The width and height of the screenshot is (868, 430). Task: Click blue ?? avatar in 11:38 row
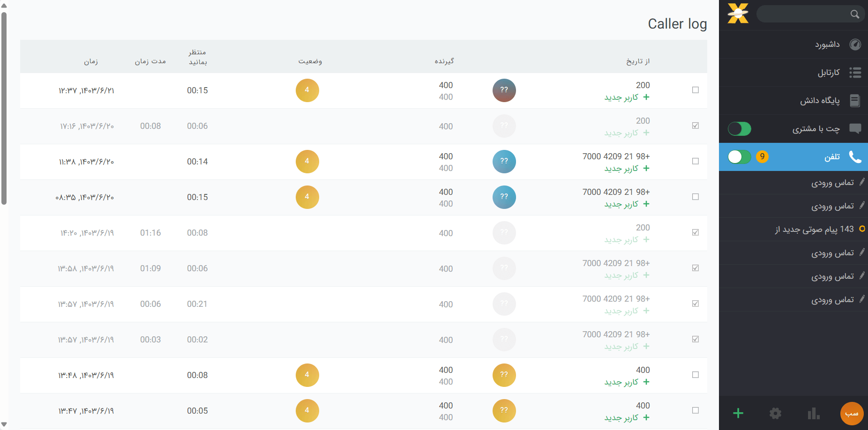504,162
